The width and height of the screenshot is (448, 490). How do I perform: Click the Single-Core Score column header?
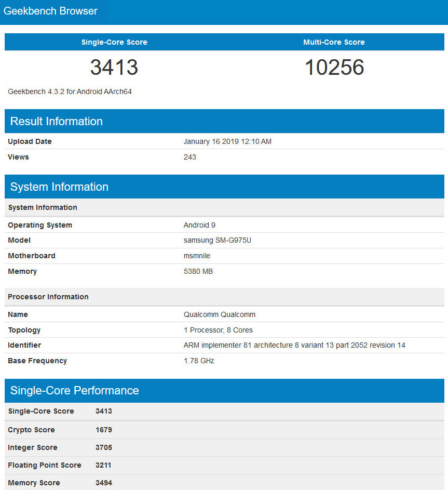point(114,42)
